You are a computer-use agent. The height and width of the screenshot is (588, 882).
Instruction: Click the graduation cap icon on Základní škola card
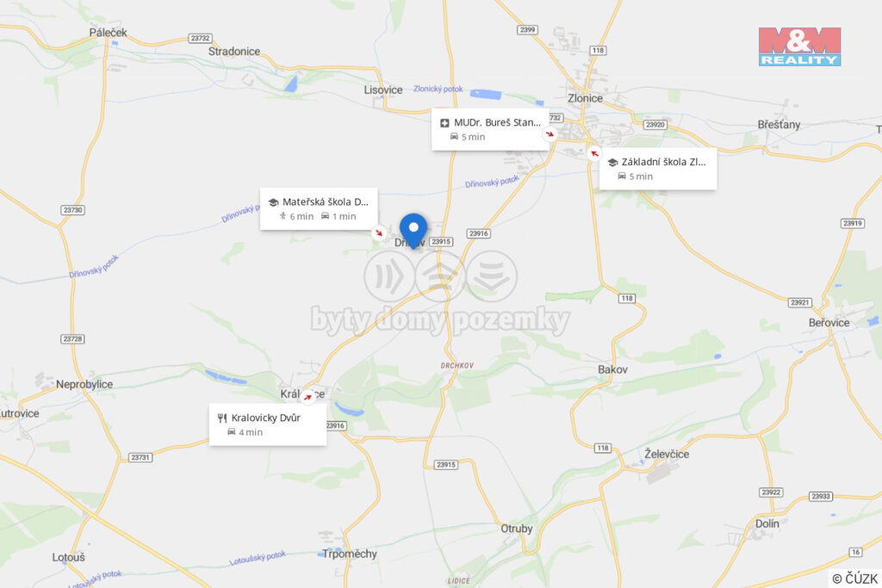[612, 162]
